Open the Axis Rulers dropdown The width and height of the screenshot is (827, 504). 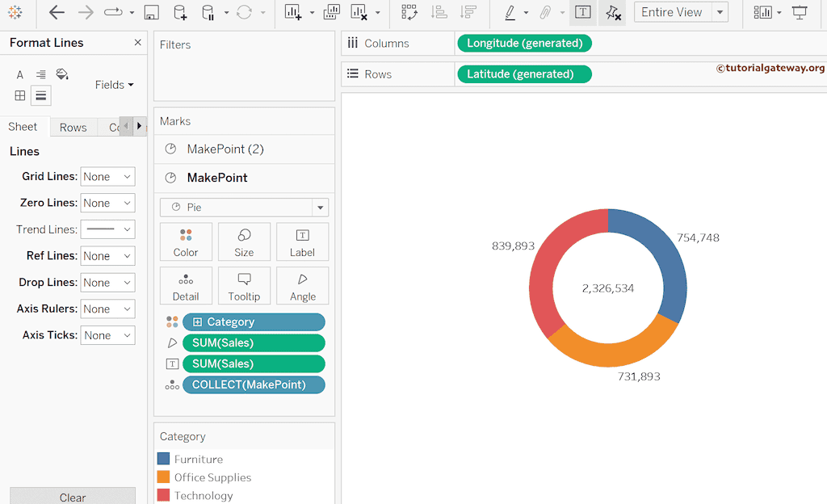(107, 309)
